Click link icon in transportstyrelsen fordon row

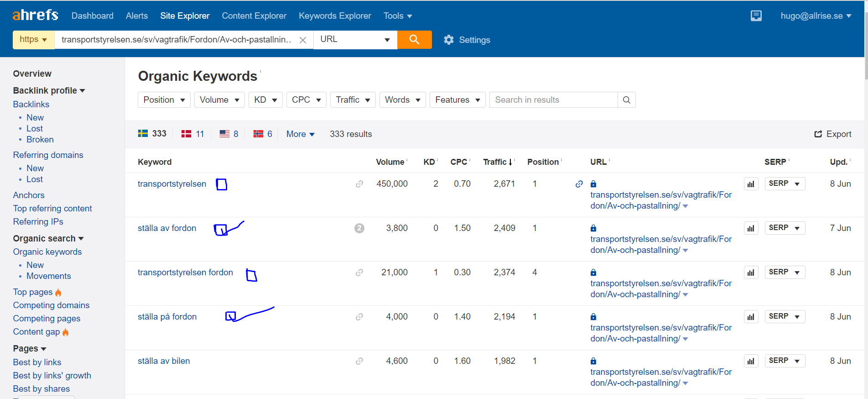(x=359, y=273)
